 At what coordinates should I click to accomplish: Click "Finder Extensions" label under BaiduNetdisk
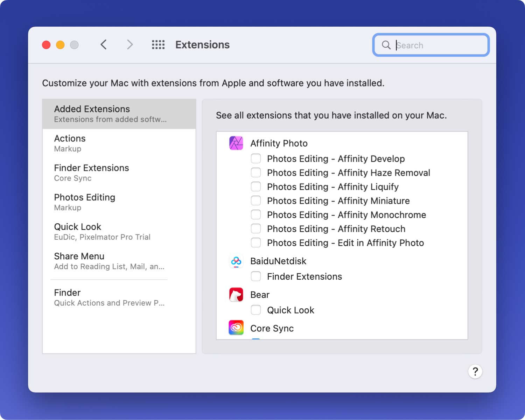click(304, 276)
